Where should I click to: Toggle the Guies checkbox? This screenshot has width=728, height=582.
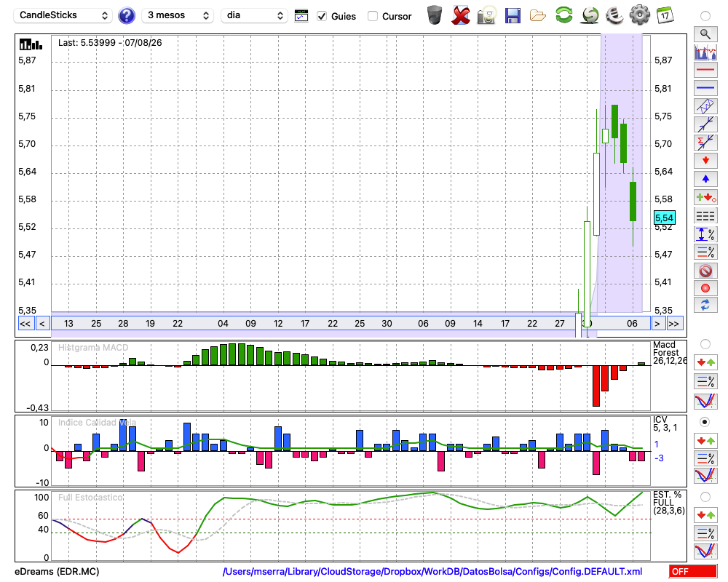tap(321, 16)
